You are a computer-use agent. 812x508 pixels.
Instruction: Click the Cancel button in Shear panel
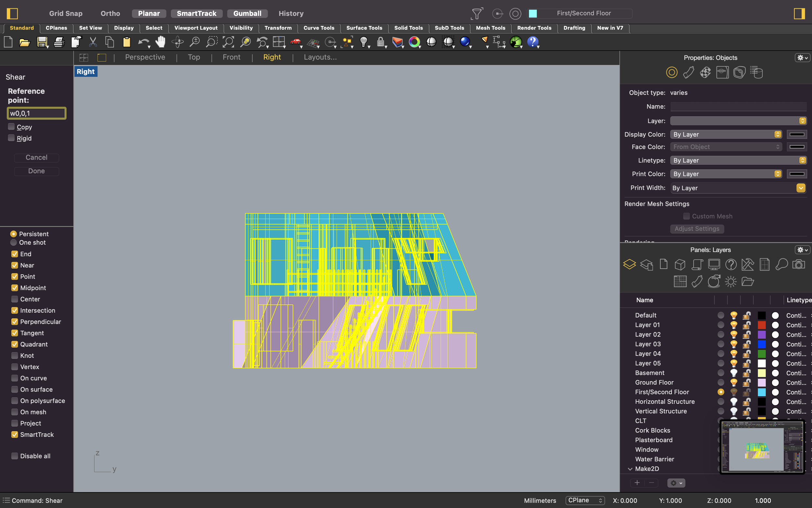[37, 157]
